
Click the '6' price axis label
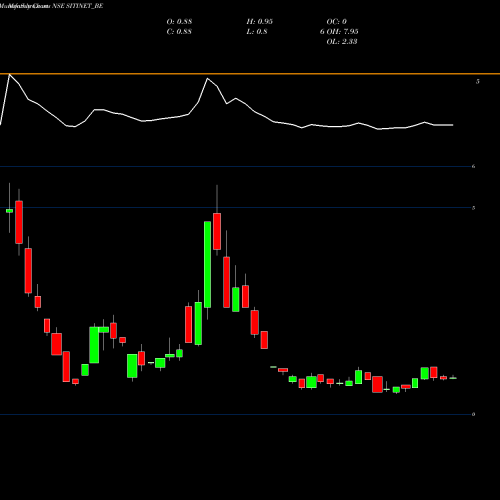point(473,166)
